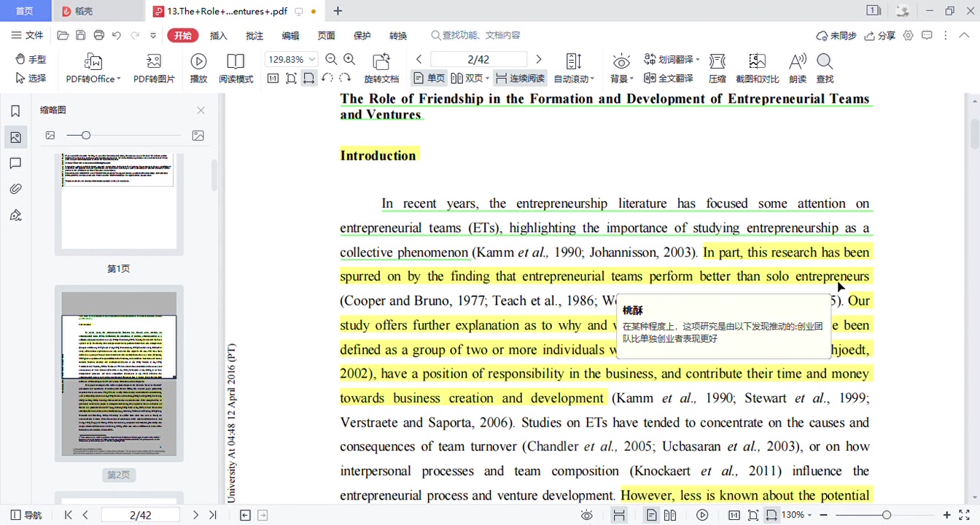Screen dimensions: 980x525
Task: Open the bookmark panel in left sidebar
Action: pyautogui.click(x=15, y=111)
